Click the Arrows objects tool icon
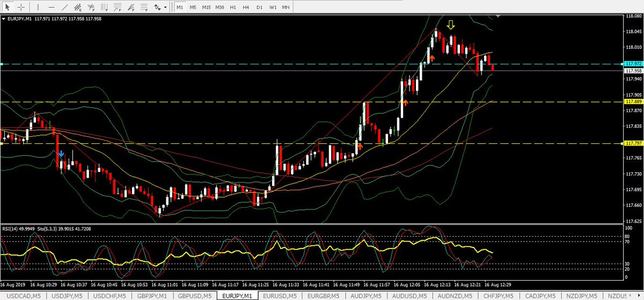Screen dimensions: 644x300 pos(157,7)
